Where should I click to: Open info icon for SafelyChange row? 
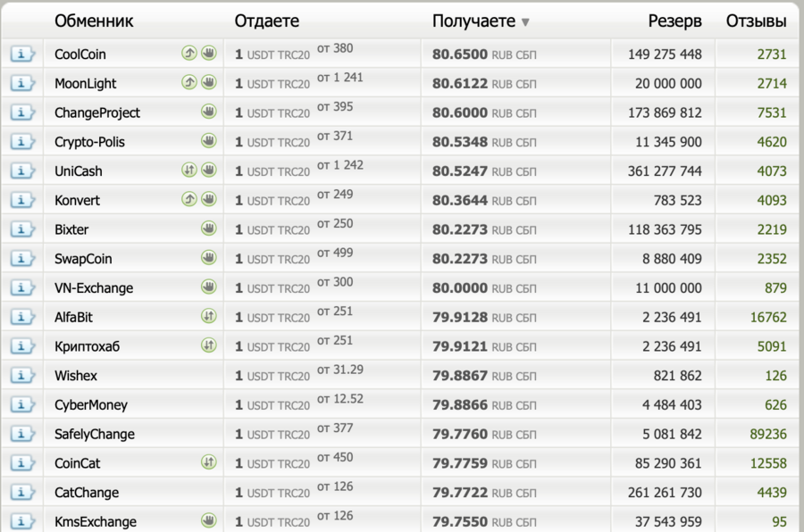coord(21,435)
